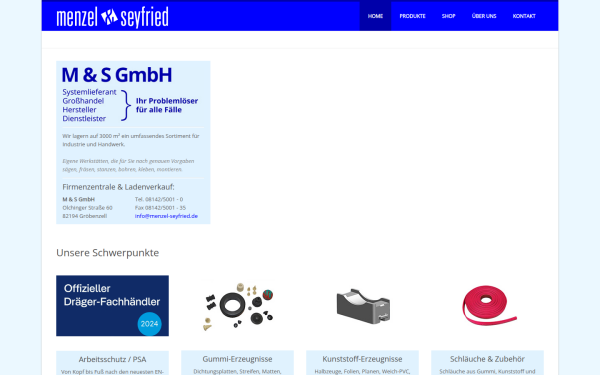
Task: Click the rubber parts product image
Action: point(238,306)
